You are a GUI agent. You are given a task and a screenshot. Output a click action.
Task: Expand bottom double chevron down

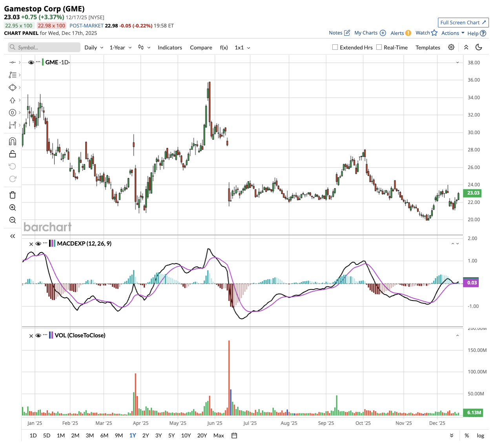(x=452, y=435)
